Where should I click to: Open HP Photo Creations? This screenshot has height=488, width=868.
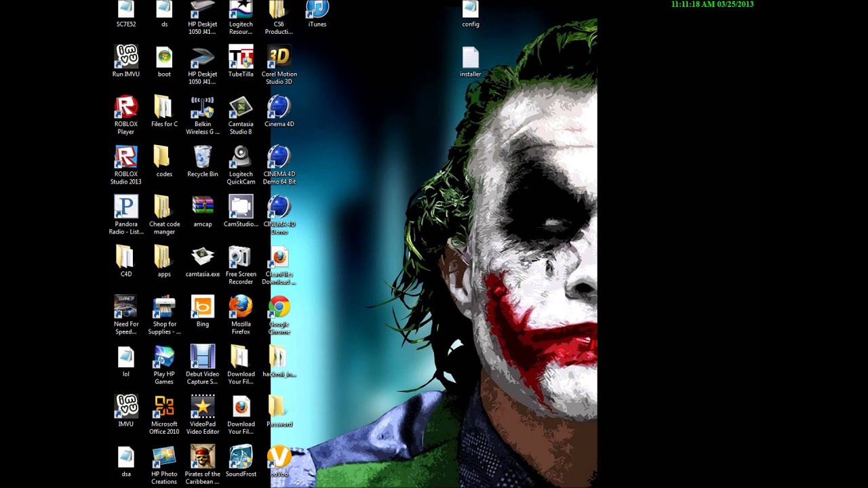tap(164, 465)
